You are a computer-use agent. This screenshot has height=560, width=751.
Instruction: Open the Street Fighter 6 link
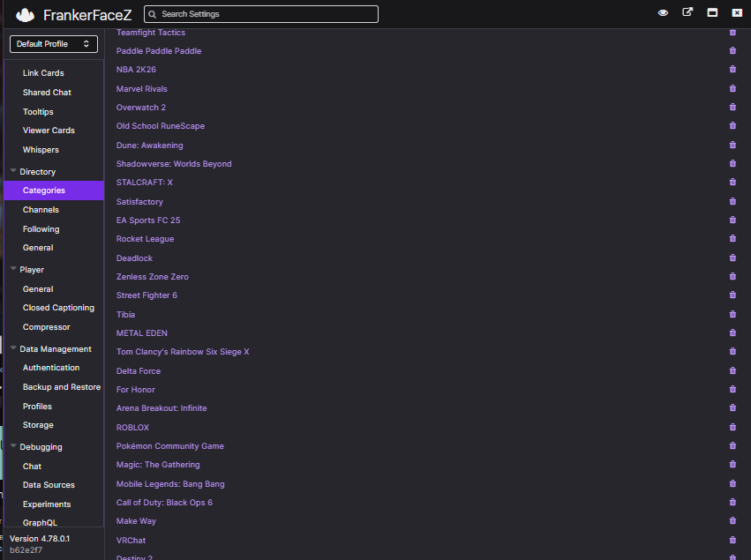click(x=146, y=295)
